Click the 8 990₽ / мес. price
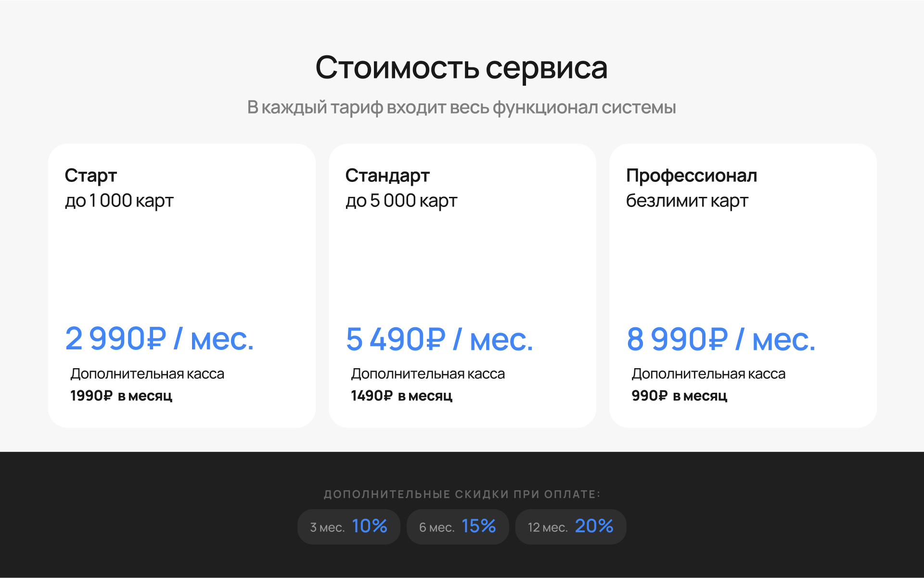The width and height of the screenshot is (924, 578). coord(721,339)
